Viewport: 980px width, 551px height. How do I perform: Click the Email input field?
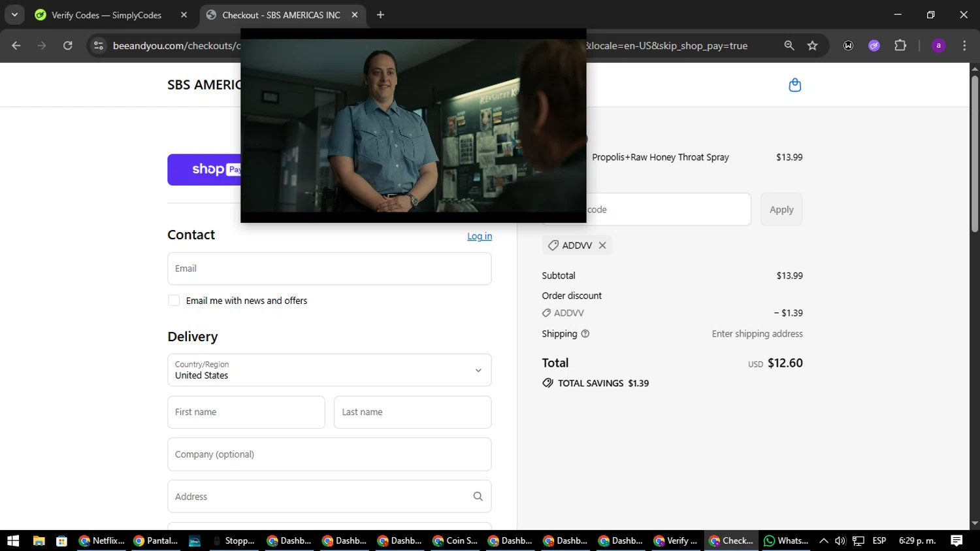[329, 269]
